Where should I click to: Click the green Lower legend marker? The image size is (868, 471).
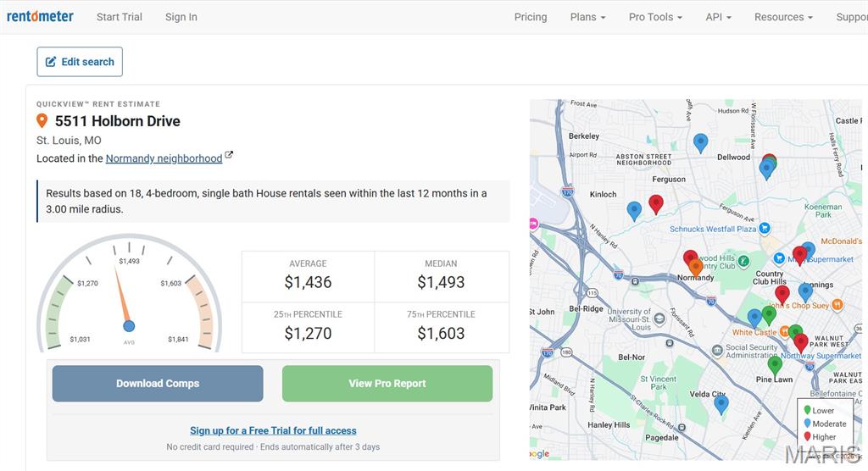807,410
